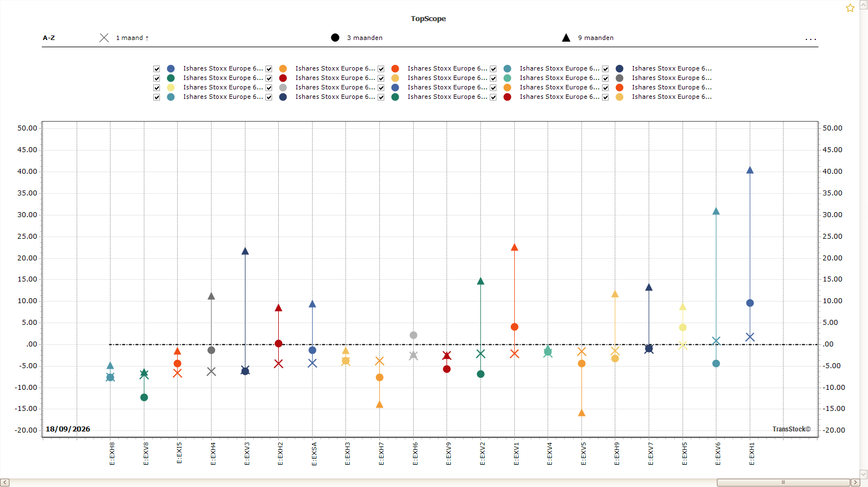Click the mint-green legend color dot

(507, 78)
